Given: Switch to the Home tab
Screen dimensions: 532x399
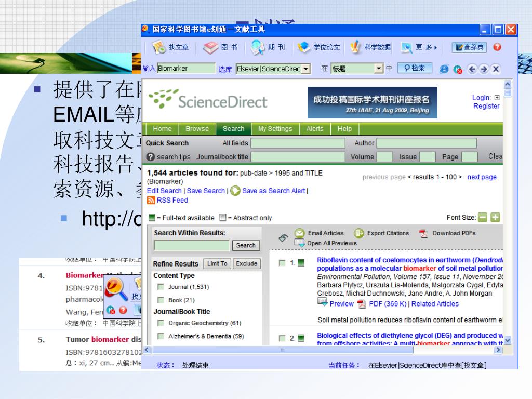Looking at the screenshot, I should click(x=162, y=129).
